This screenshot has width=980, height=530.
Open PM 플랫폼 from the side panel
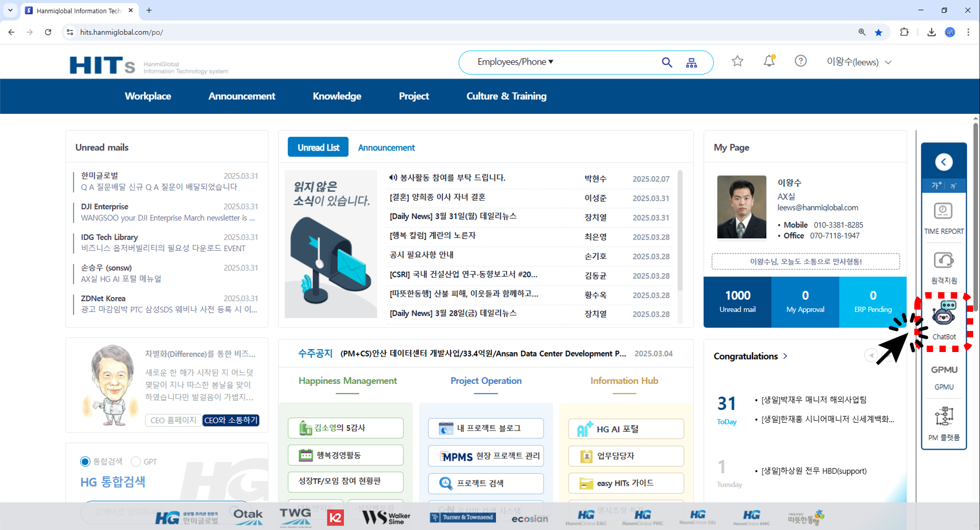coord(944,424)
